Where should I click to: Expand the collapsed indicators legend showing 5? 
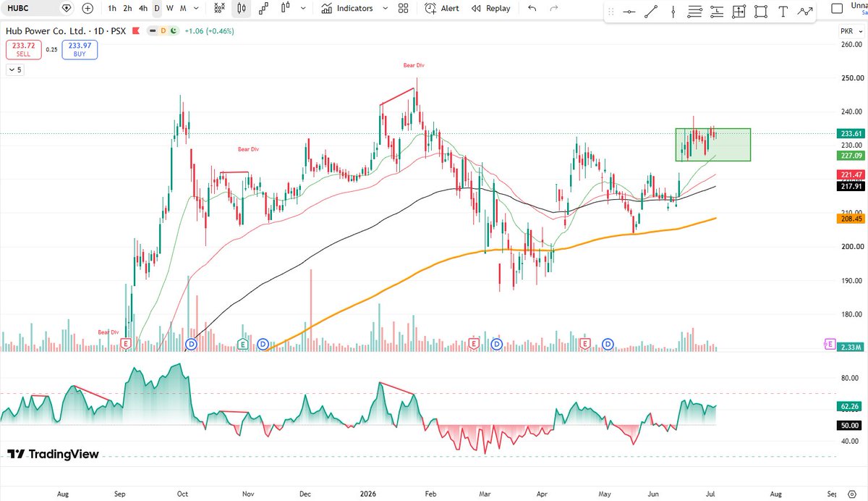pyautogui.click(x=14, y=70)
